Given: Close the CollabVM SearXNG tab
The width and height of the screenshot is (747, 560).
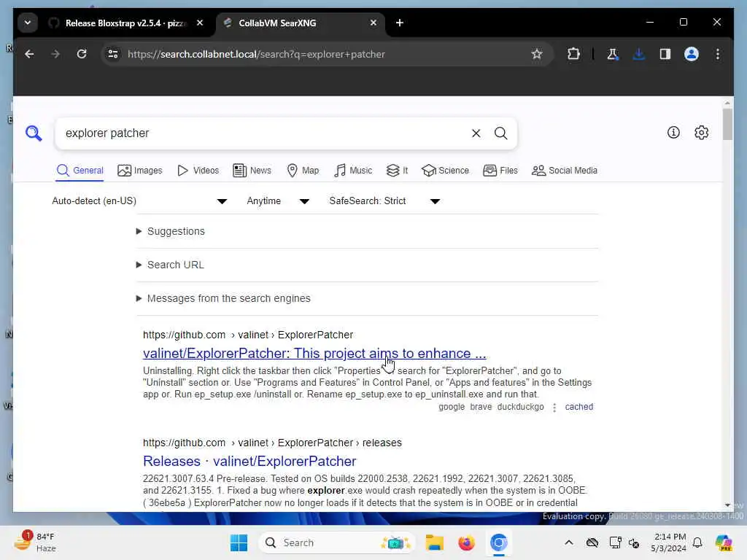Looking at the screenshot, I should pos(373,23).
